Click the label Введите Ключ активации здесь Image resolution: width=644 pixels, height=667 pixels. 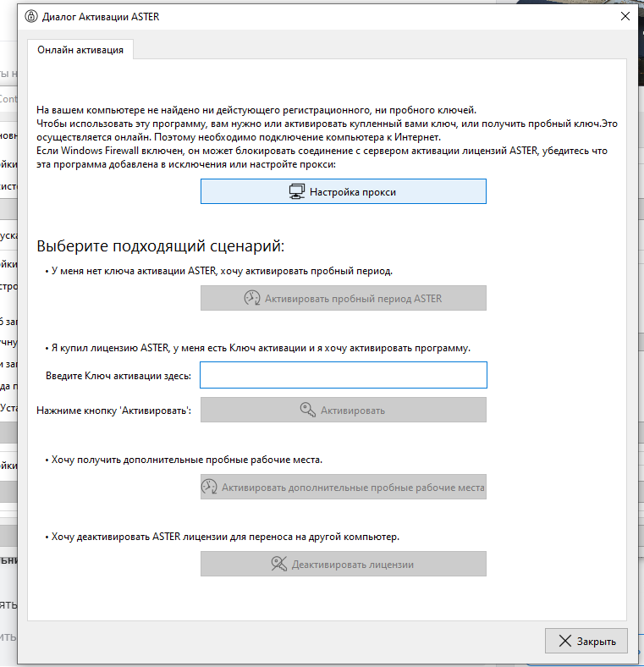118,376
